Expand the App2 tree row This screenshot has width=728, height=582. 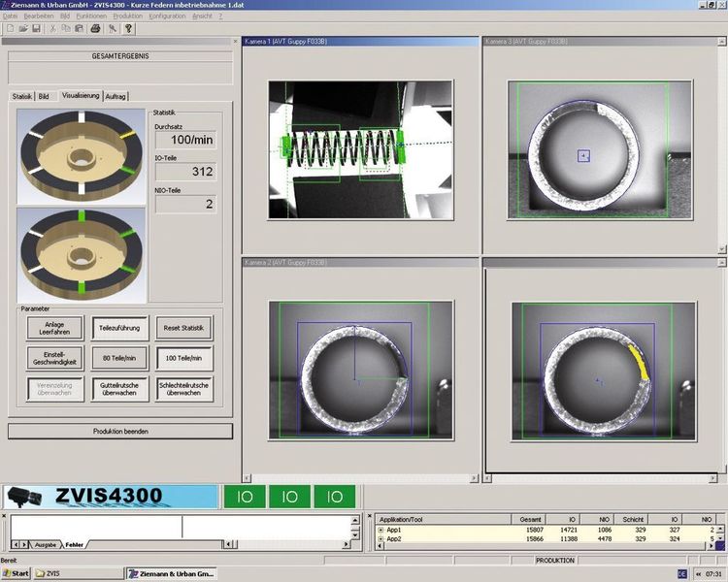(381, 539)
